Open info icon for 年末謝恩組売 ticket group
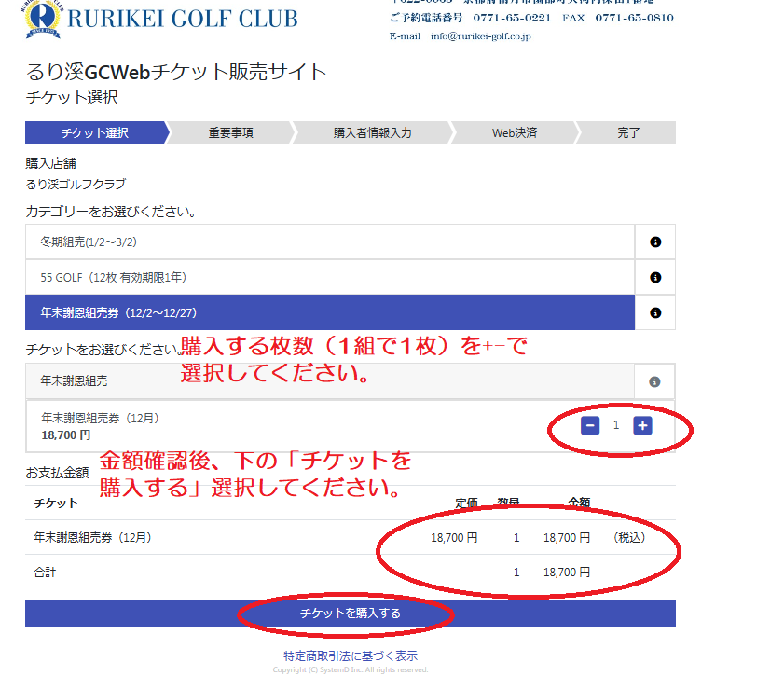Viewport: 784px width, 690px height. pos(654,381)
